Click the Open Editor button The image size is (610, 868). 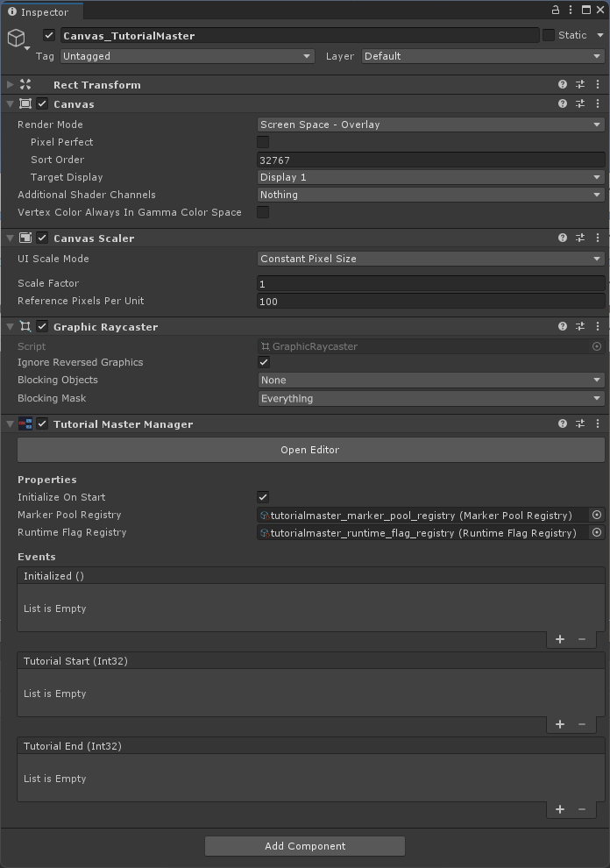click(310, 450)
